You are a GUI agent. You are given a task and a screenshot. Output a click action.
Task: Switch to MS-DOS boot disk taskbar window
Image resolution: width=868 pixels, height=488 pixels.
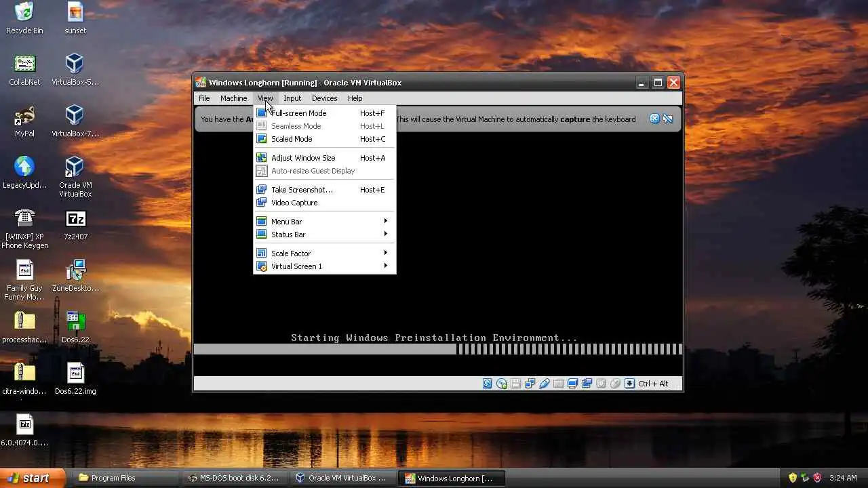tap(235, 478)
